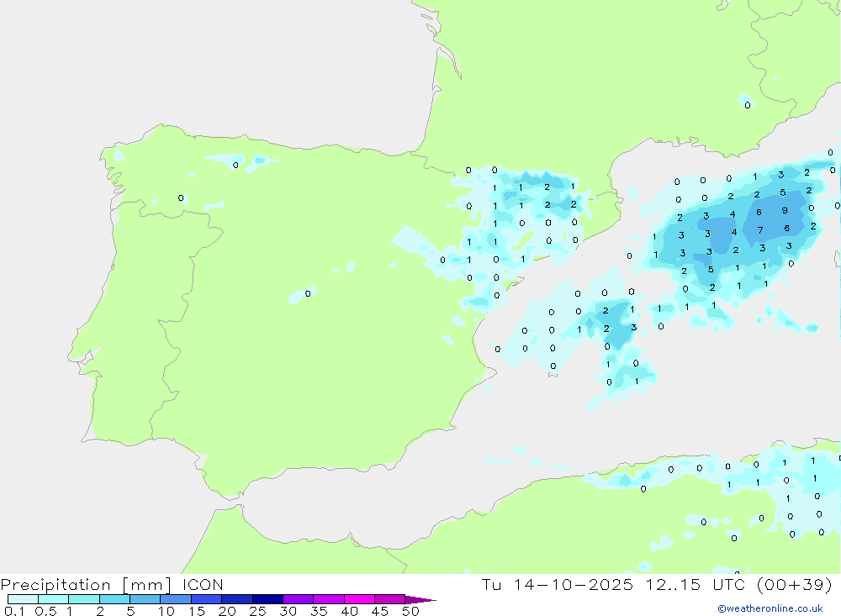Click the 0.5–1 mm legend color box
This screenshot has width=841, height=616.
[54, 599]
